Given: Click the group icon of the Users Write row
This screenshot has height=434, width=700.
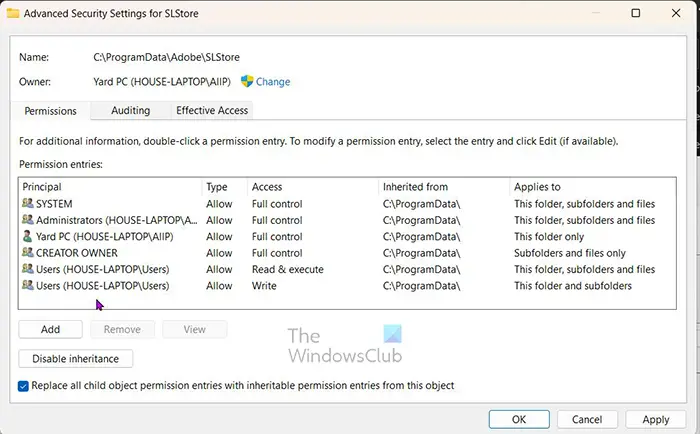Looking at the screenshot, I should pyautogui.click(x=28, y=285).
